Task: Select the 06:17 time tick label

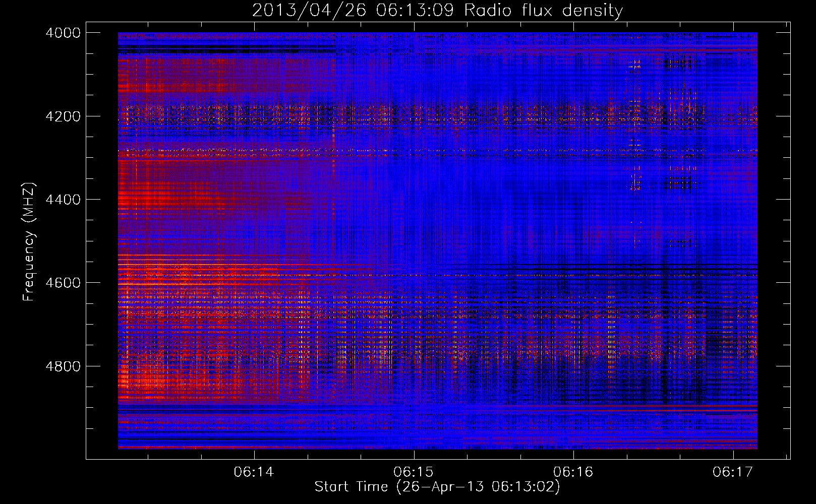Action: pos(733,472)
